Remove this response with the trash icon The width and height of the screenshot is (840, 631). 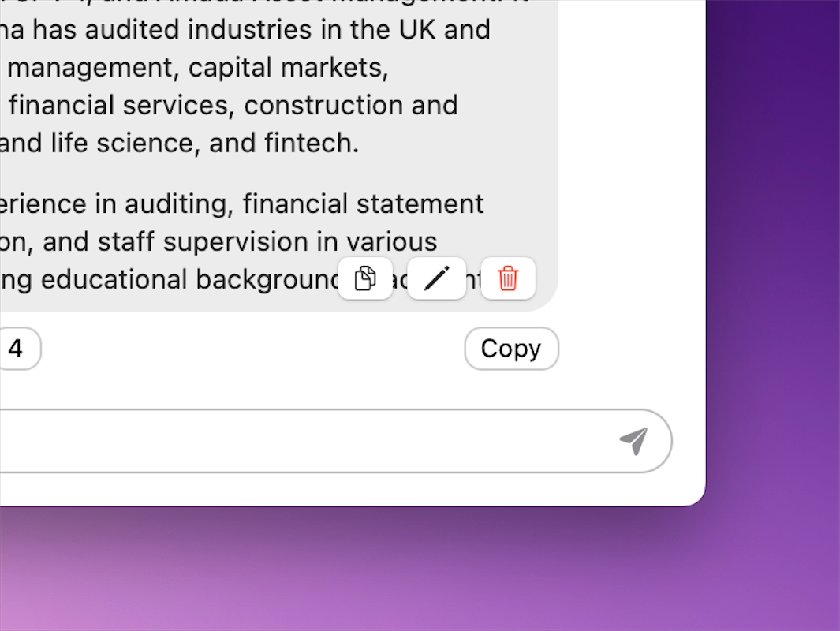point(507,278)
